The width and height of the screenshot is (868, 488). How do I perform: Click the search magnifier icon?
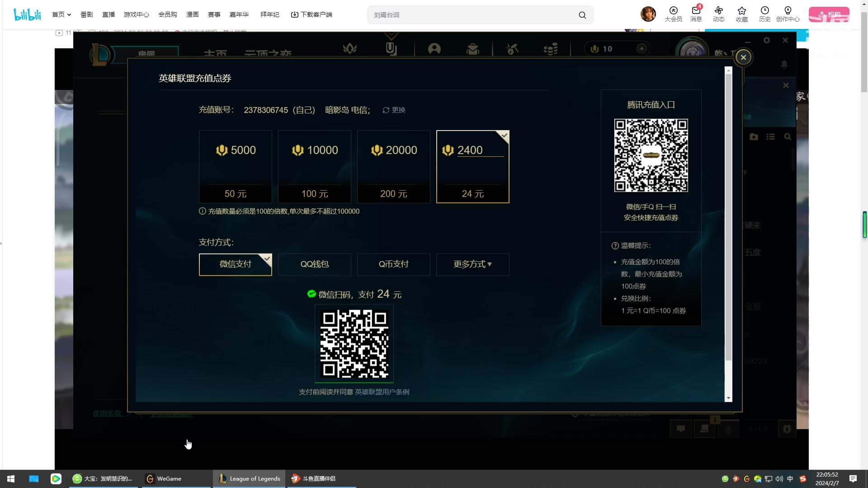582,15
